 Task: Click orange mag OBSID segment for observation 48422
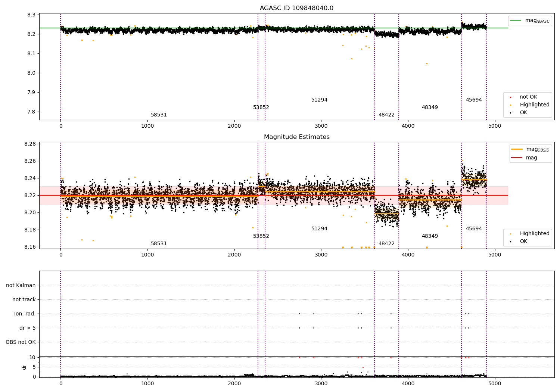click(x=386, y=214)
